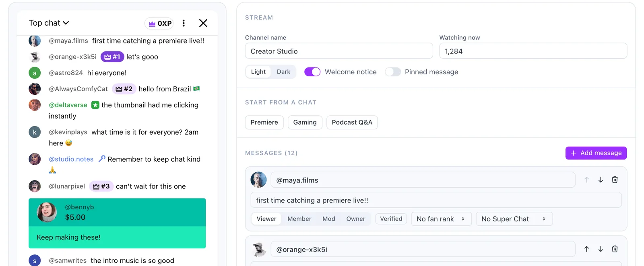
Task: Click the moderator wrench icon
Action: point(102,159)
